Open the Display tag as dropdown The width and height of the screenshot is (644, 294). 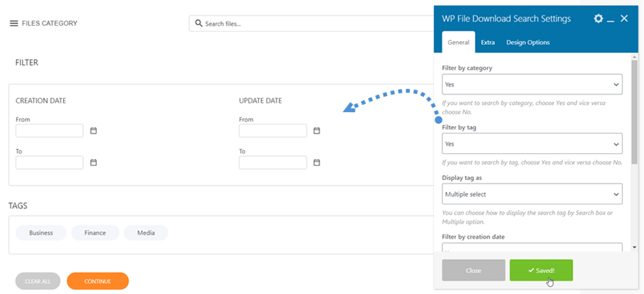click(x=532, y=194)
